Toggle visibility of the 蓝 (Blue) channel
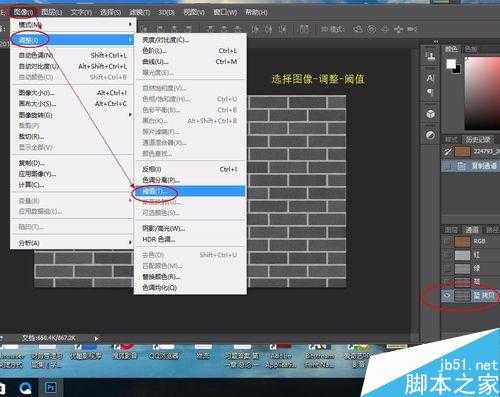The width and height of the screenshot is (500, 397). coord(447,282)
